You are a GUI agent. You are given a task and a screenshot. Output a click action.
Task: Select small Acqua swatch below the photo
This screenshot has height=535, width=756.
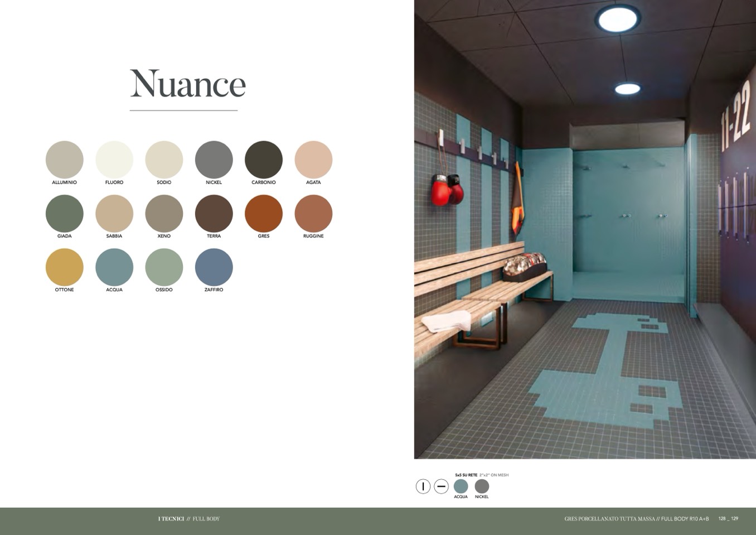tap(461, 486)
